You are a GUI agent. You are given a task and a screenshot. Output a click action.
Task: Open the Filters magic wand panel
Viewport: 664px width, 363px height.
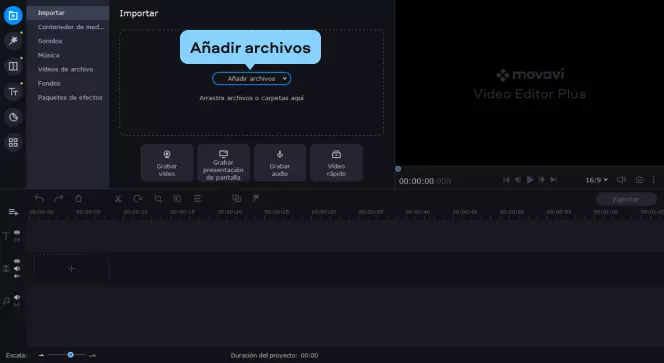click(13, 41)
